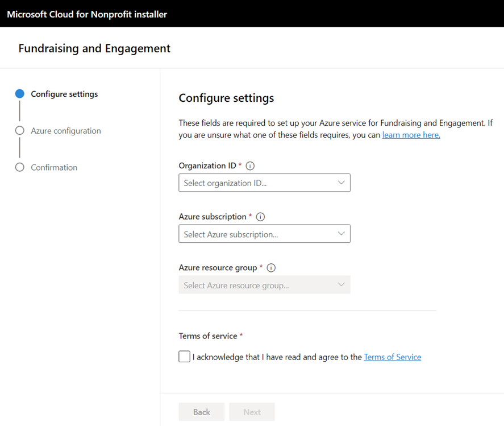Click the blue Configure settings step circle
504x426 pixels.
20,94
